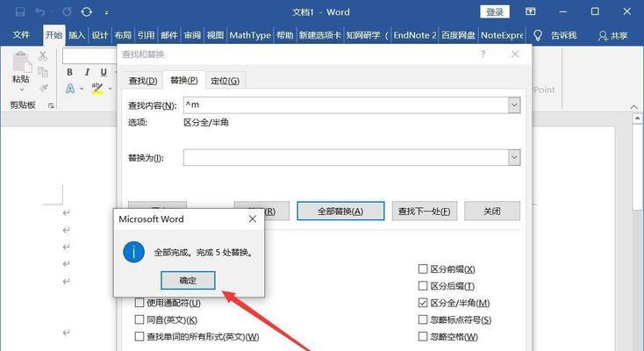Click the 查找下一处(F) button
The image size is (644, 351).
coord(425,211)
